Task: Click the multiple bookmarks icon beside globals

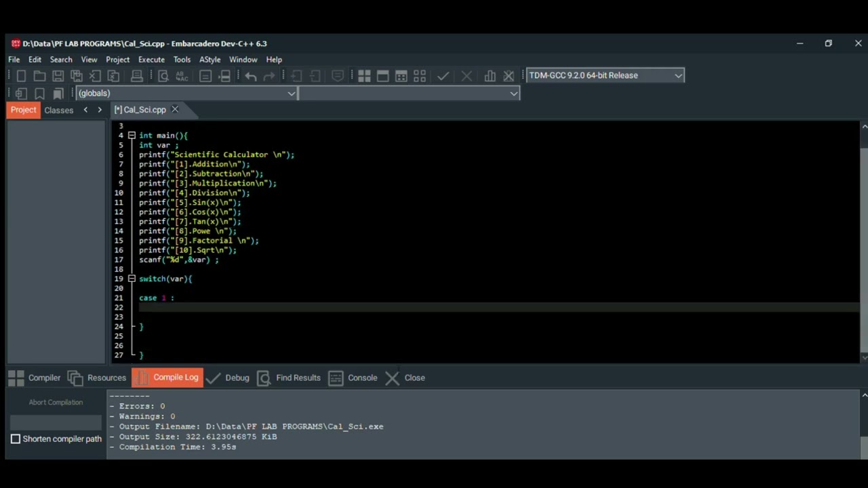Action: tap(58, 94)
